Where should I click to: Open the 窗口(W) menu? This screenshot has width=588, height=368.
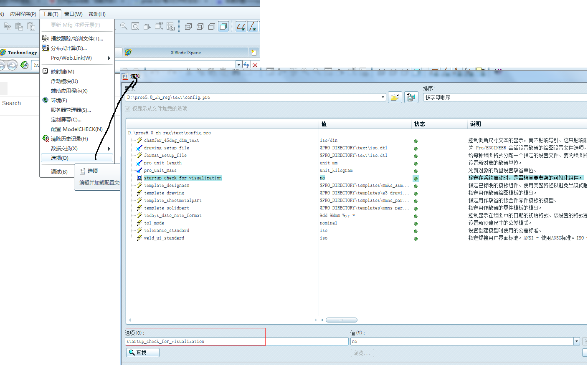(x=73, y=14)
